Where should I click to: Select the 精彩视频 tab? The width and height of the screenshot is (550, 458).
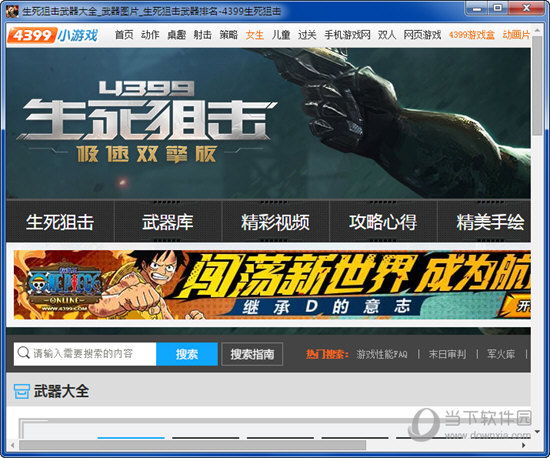(x=275, y=222)
